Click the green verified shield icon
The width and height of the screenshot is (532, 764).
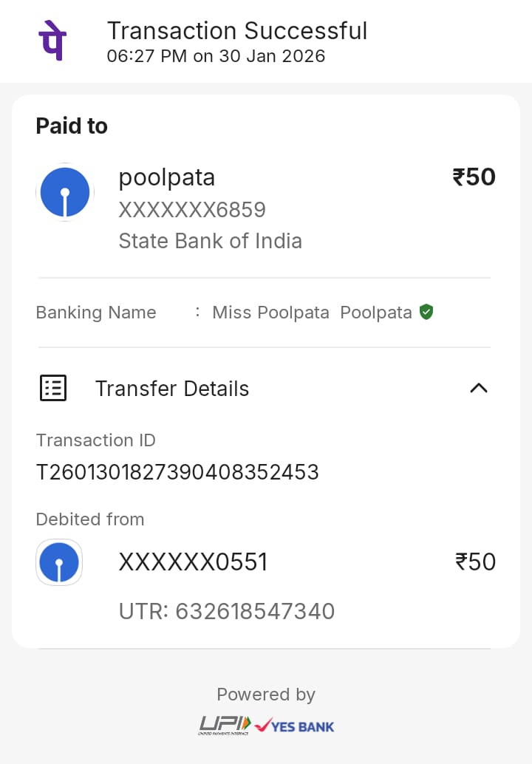click(426, 312)
